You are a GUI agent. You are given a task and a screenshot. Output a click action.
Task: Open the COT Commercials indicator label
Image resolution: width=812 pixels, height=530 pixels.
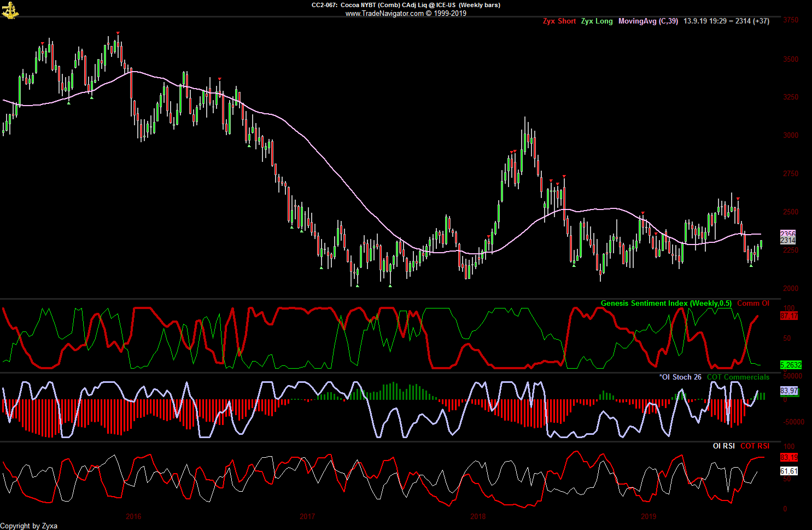pyautogui.click(x=738, y=377)
